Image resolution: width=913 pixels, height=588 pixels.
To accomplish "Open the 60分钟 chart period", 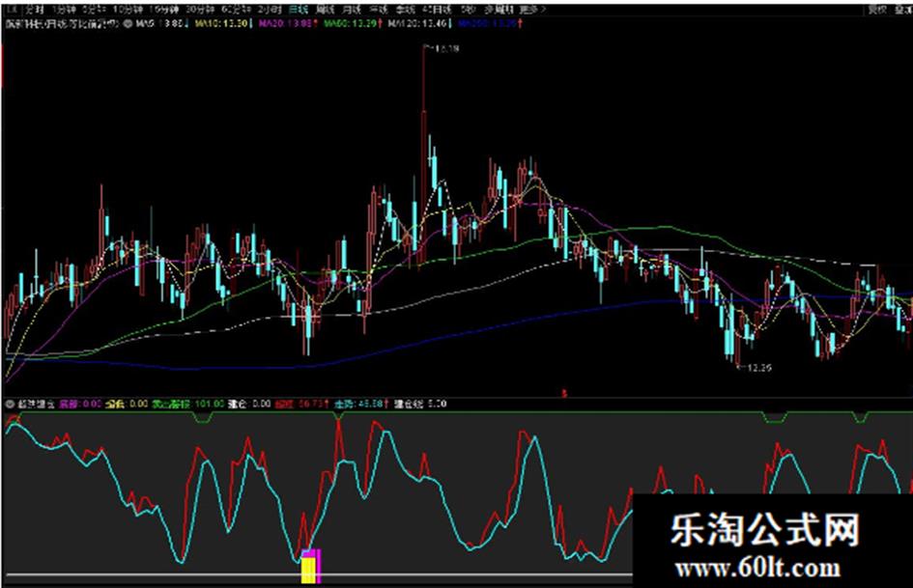I will click(x=237, y=10).
